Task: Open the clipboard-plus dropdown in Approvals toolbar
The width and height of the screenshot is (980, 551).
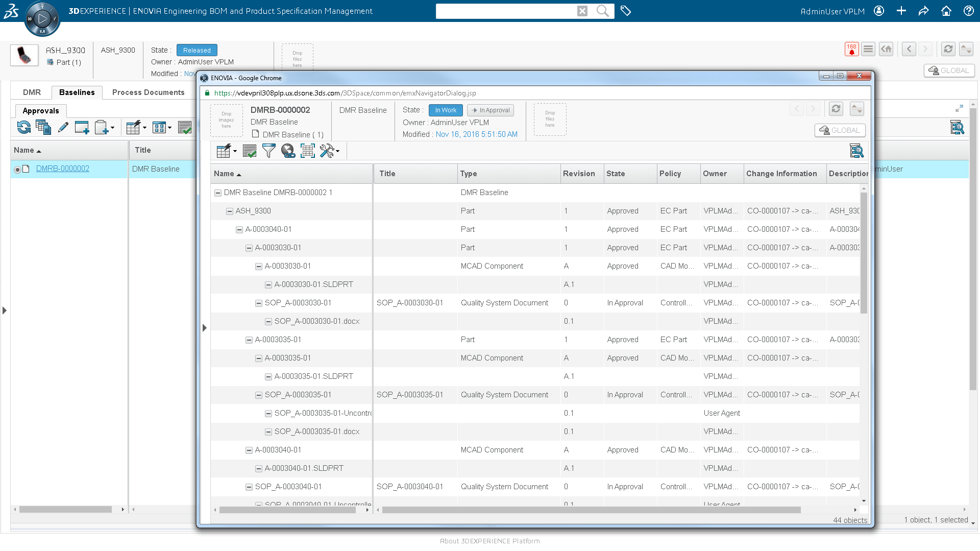Action: (x=105, y=127)
